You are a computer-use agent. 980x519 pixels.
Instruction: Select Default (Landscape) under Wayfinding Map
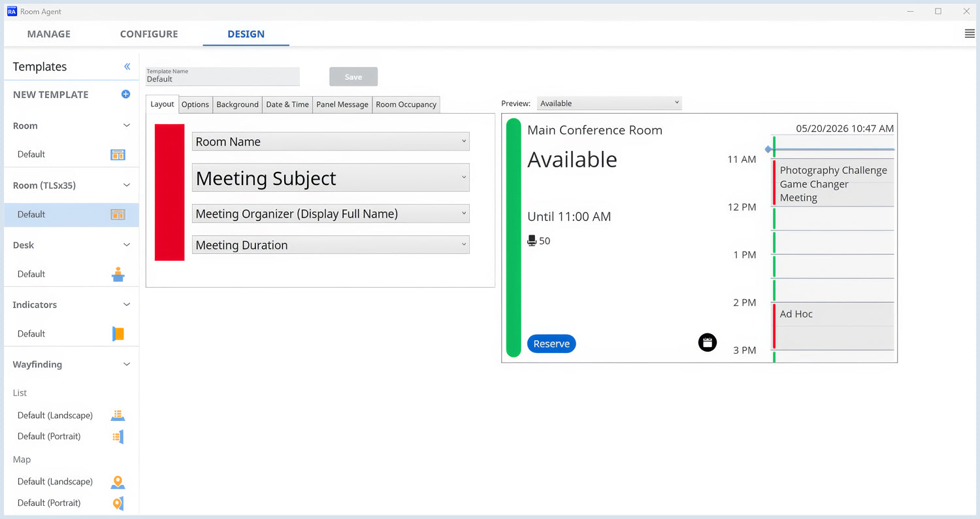click(55, 481)
